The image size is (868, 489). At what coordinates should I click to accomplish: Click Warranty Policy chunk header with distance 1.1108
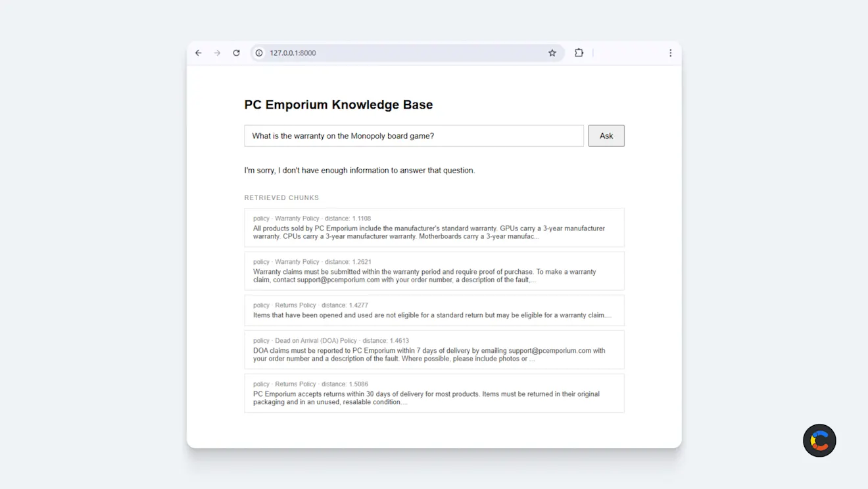click(312, 219)
